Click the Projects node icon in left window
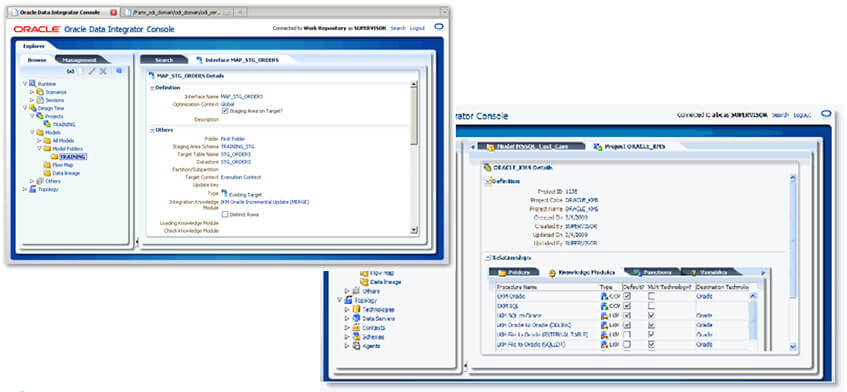 40,116
